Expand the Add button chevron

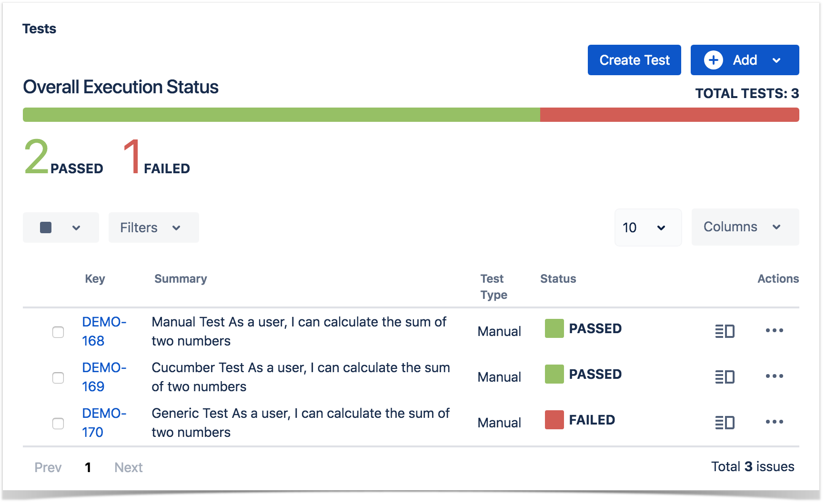(x=776, y=60)
